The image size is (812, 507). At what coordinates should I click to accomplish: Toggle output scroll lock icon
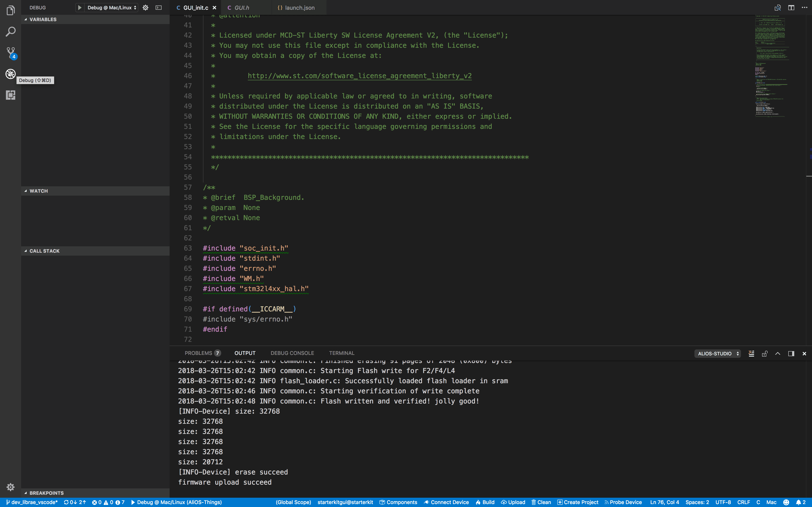(x=765, y=353)
